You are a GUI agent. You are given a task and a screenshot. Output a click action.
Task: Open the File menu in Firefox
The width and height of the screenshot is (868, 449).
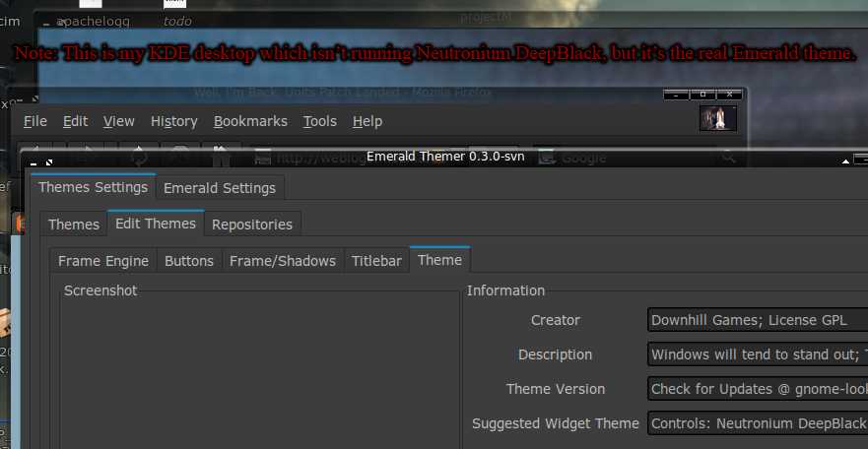(x=34, y=121)
